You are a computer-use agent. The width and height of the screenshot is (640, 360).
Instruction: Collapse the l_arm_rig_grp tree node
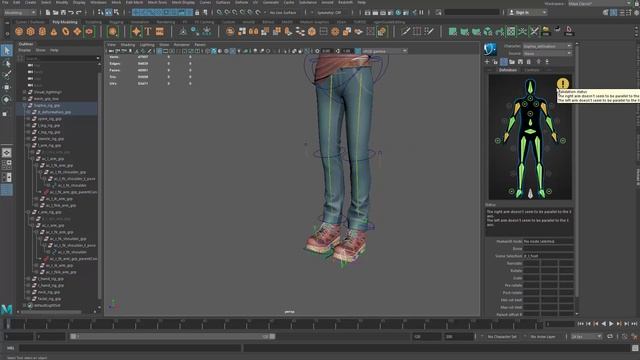pos(28,145)
